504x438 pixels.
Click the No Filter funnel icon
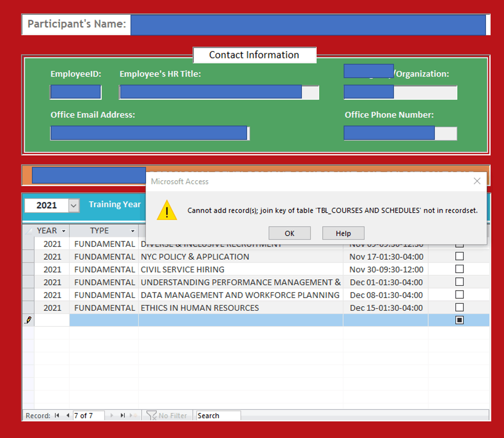152,416
